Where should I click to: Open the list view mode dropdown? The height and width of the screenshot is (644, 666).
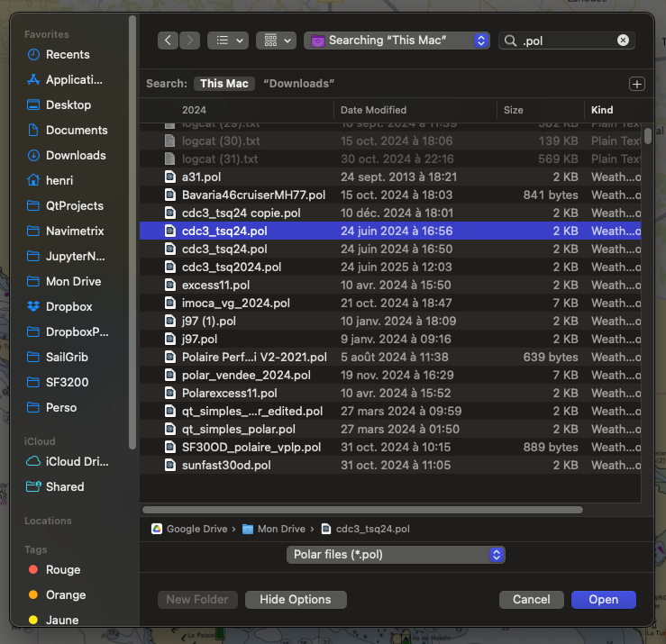(228, 41)
